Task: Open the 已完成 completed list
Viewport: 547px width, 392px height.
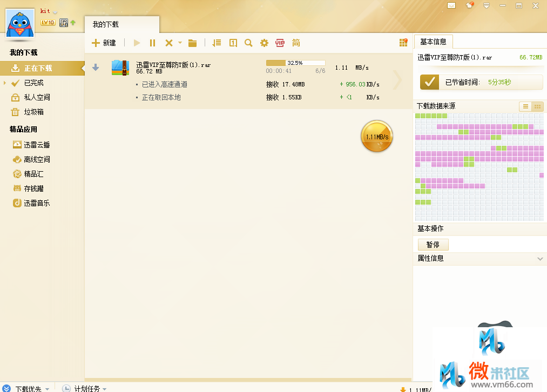Action: click(33, 83)
